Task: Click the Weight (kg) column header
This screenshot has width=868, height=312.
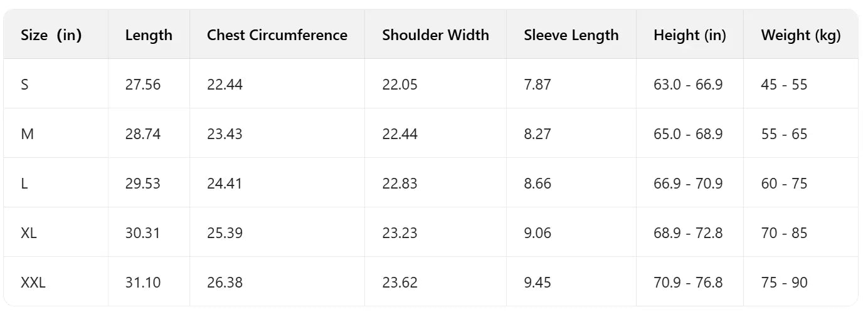Action: 800,35
